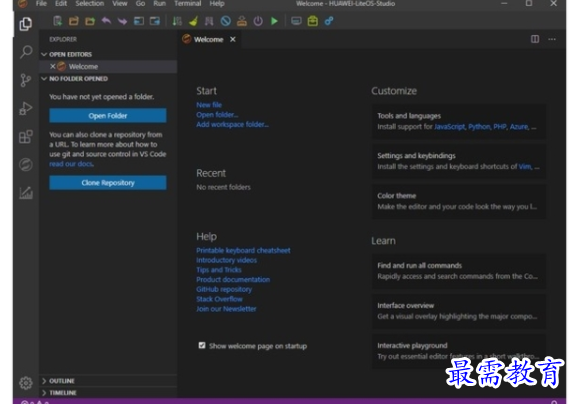Select Welcome entry in Open Editors
This screenshot has width=570, height=404.
pos(108,67)
